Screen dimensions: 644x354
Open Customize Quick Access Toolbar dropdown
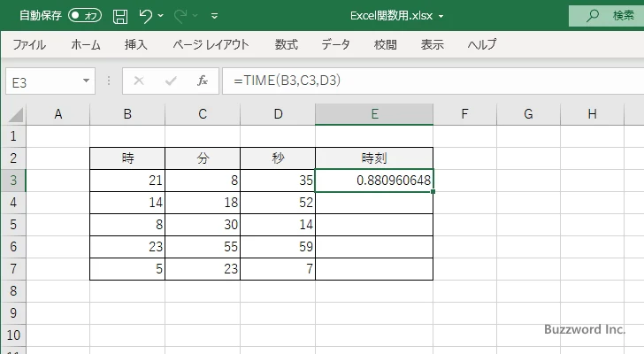click(x=214, y=16)
